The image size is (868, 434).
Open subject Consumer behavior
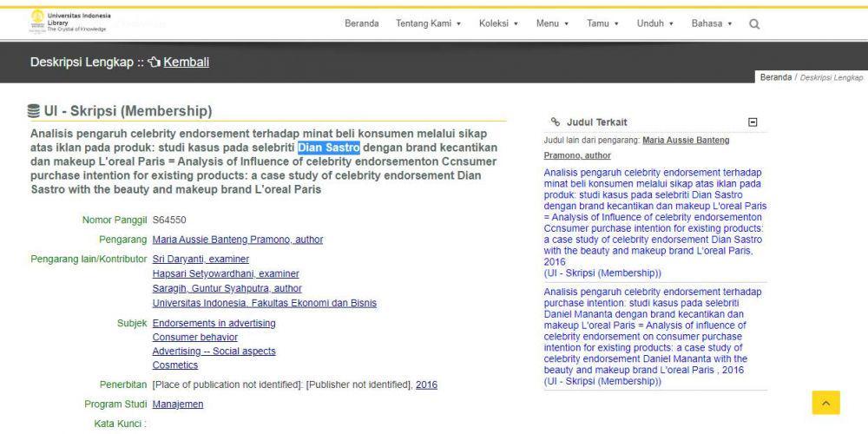[x=194, y=337]
